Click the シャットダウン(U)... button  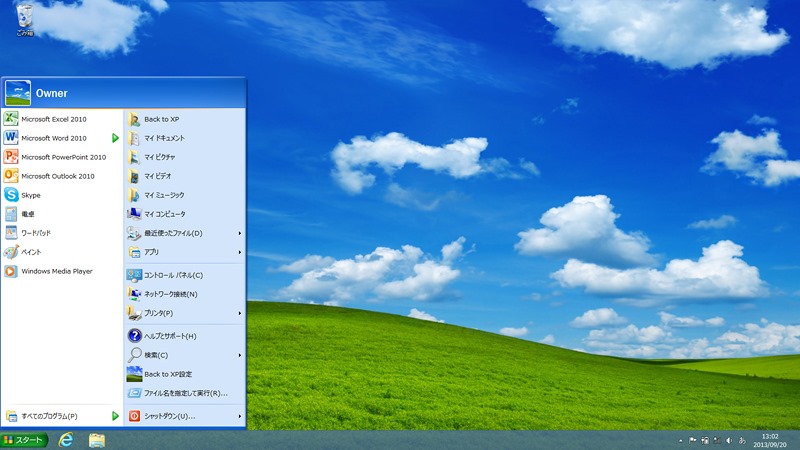pyautogui.click(x=185, y=416)
